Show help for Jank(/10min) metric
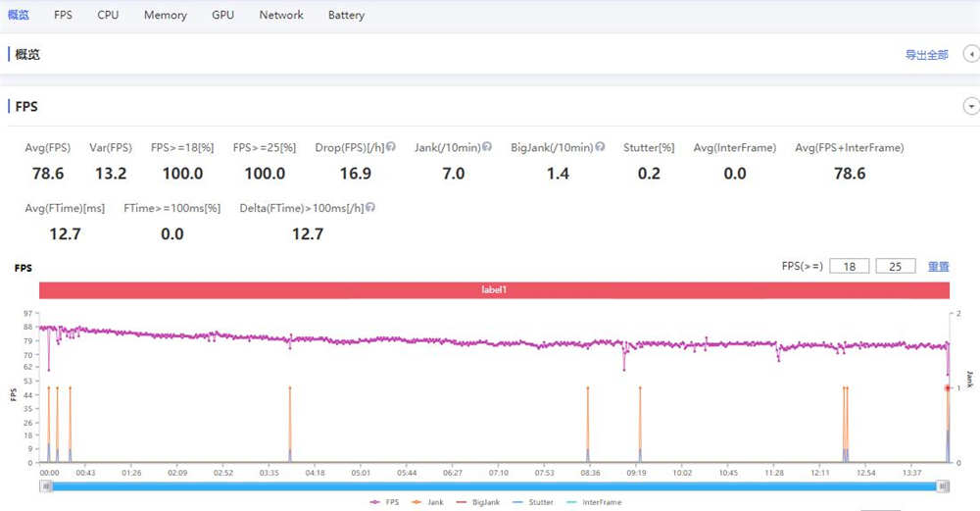 487,146
